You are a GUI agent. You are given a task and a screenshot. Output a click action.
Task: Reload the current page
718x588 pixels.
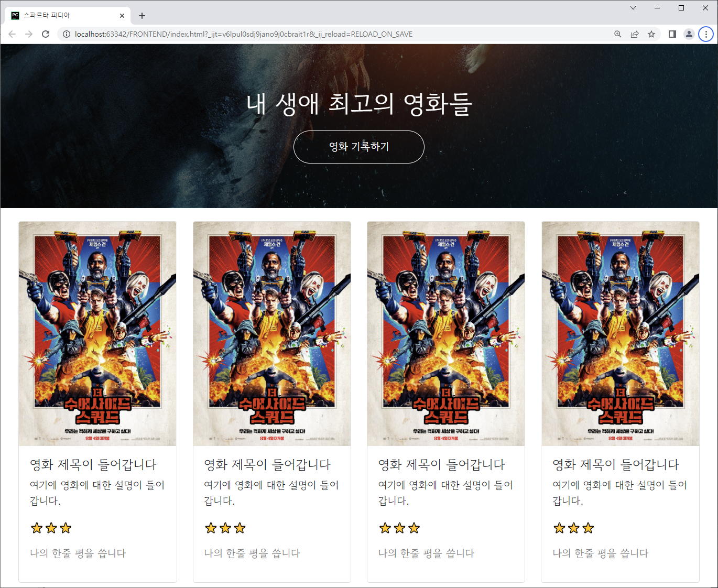point(46,34)
